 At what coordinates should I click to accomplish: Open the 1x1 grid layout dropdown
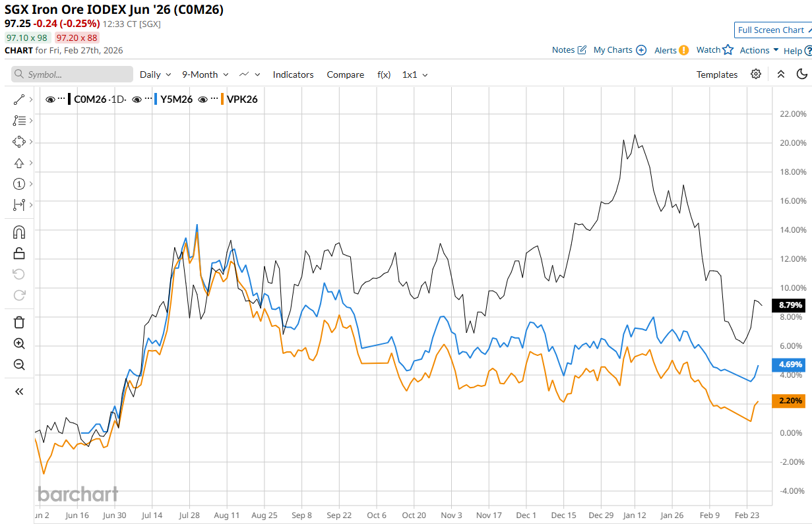point(415,74)
